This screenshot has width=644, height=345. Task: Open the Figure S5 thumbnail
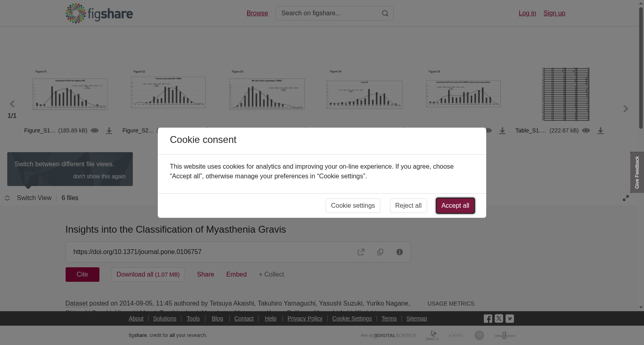[463, 93]
